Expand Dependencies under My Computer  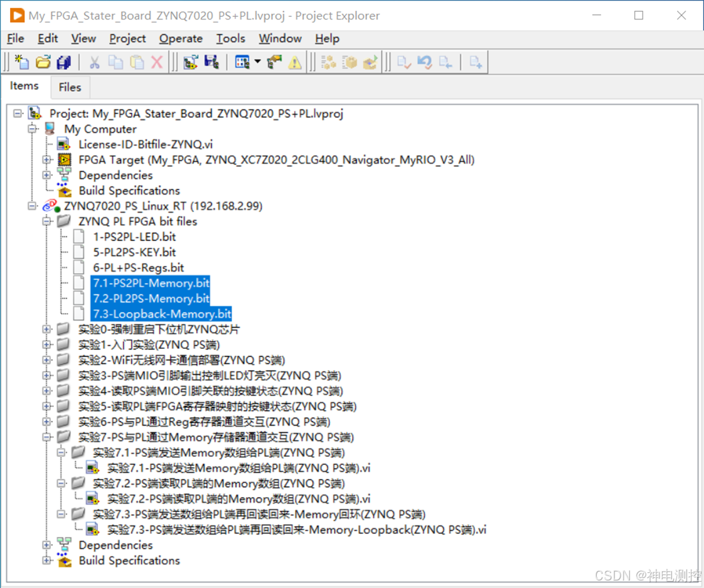pos(46,174)
